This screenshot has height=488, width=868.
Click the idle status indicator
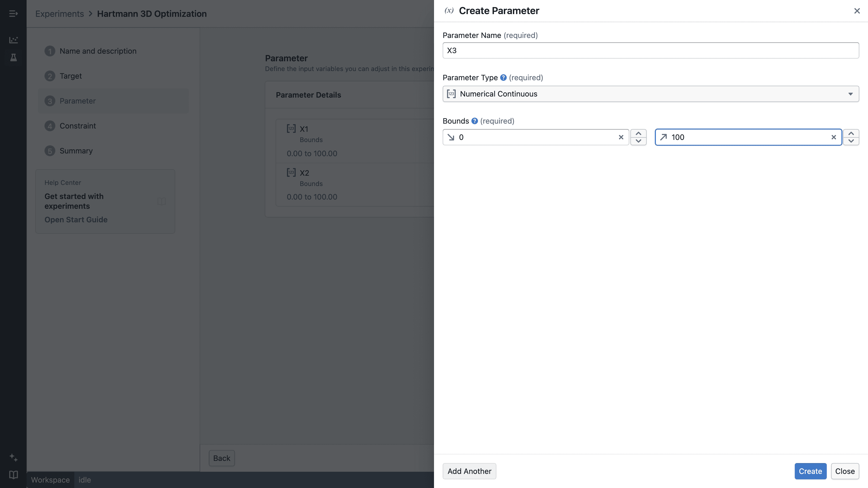tap(85, 480)
